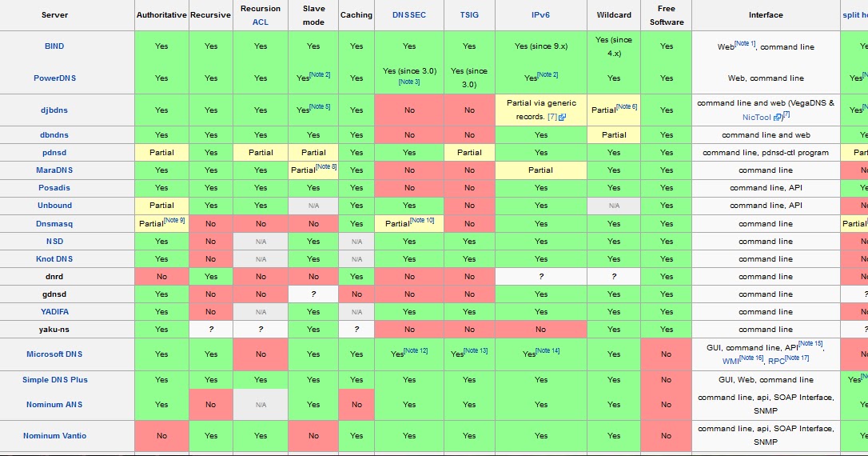Click external link icon beside NicTool
The width and height of the screenshot is (868, 456).
(x=777, y=118)
